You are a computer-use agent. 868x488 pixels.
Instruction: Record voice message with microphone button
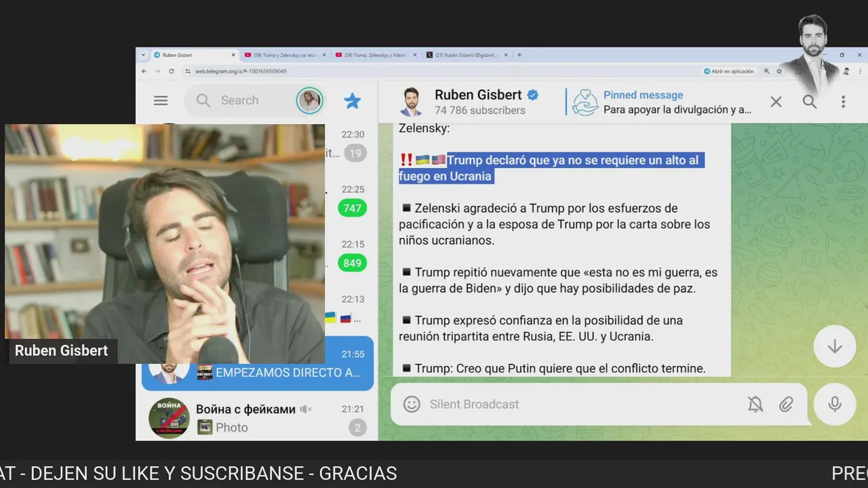pyautogui.click(x=835, y=404)
